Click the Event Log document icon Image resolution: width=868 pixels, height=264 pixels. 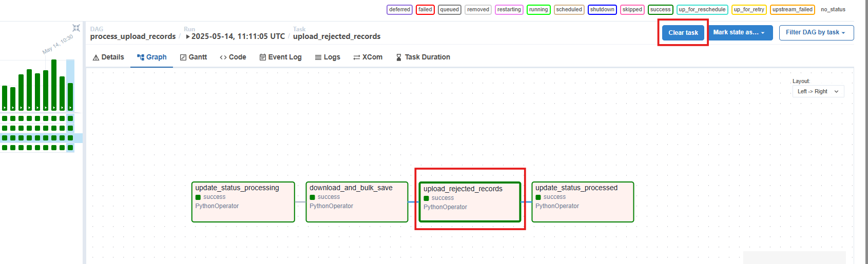[x=263, y=57]
